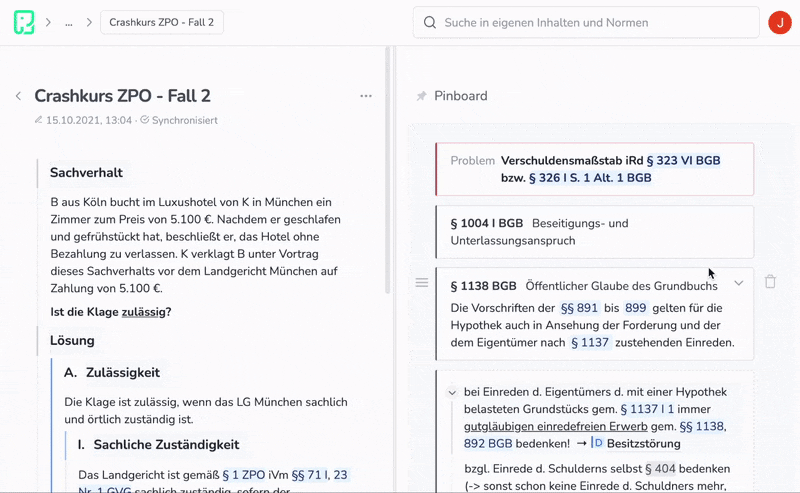Viewport: 800px width, 493px height.
Task: Focus the Suche in eigenen Inhalten field
Action: 586,22
